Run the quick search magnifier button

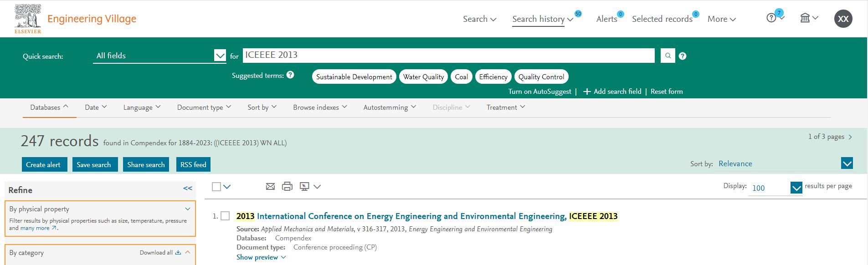point(668,56)
